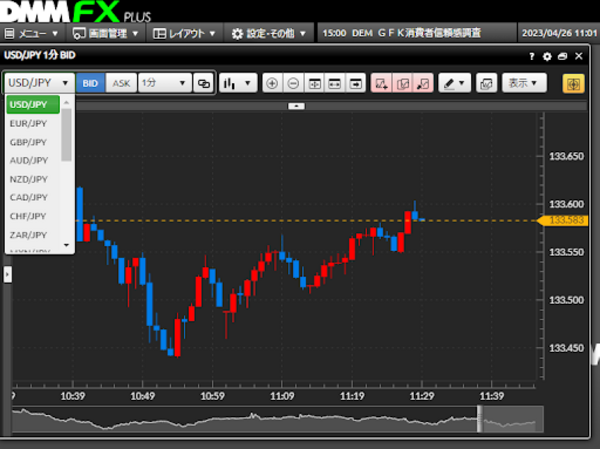The height and width of the screenshot is (449, 600).
Task: Click the add indicator pink icon
Action: point(381,83)
